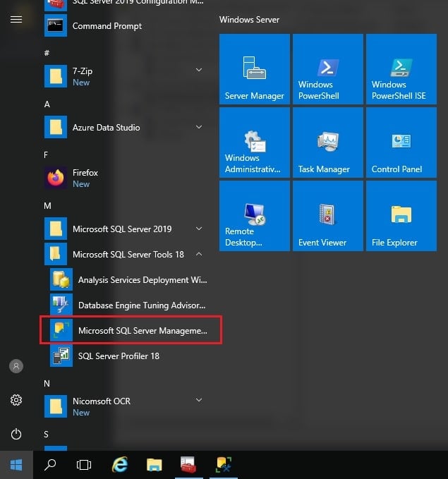Screen dimensions: 448x479
Task: Open Windows Administrative Tools tile
Action: pyautogui.click(x=254, y=143)
